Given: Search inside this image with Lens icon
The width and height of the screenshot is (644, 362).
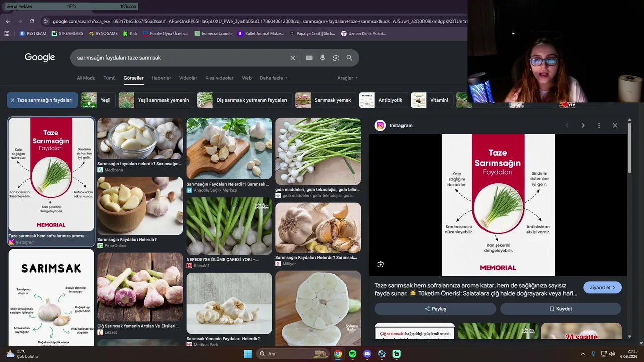Looking at the screenshot, I should pyautogui.click(x=381, y=264).
